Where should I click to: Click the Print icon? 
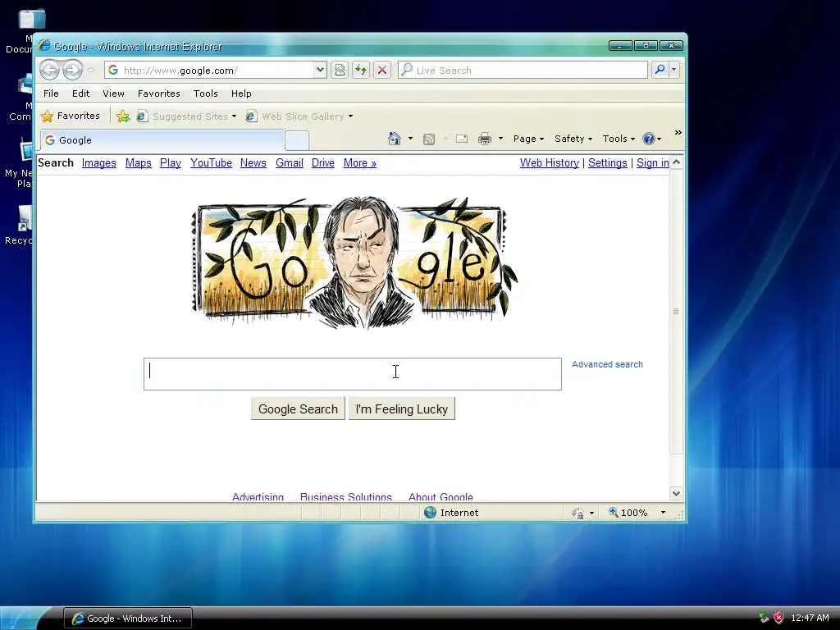pos(485,139)
